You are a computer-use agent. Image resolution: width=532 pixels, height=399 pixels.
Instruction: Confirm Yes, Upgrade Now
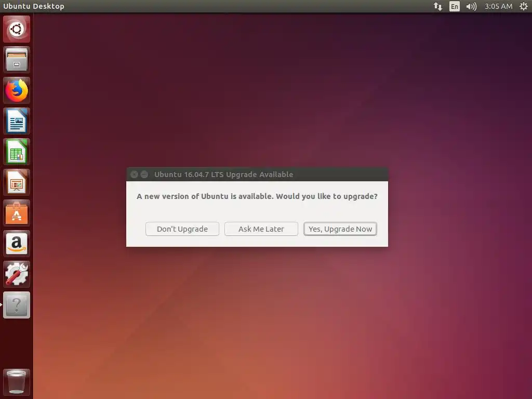point(340,229)
